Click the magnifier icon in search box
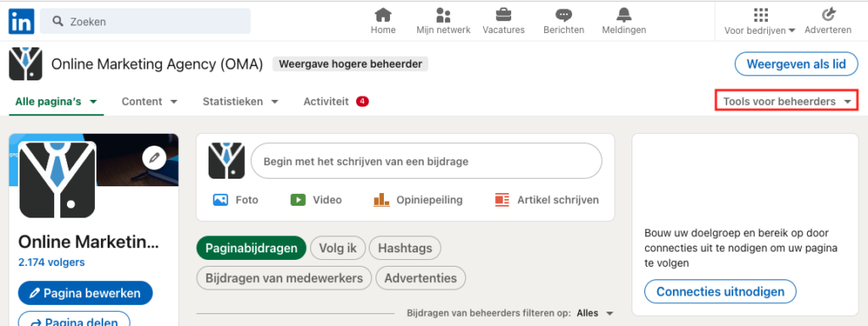The width and height of the screenshot is (868, 326). tap(57, 21)
